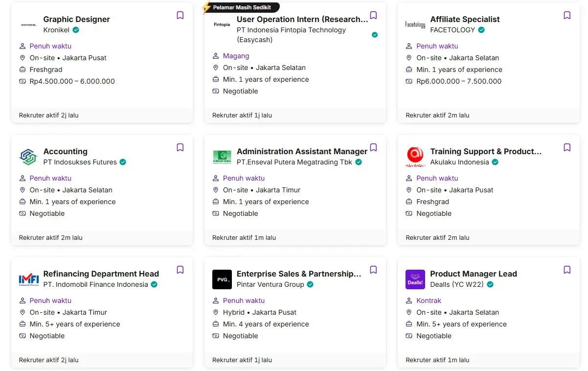588x371 pixels.
Task: Toggle bookmark on Accounting job card
Action: click(x=180, y=148)
